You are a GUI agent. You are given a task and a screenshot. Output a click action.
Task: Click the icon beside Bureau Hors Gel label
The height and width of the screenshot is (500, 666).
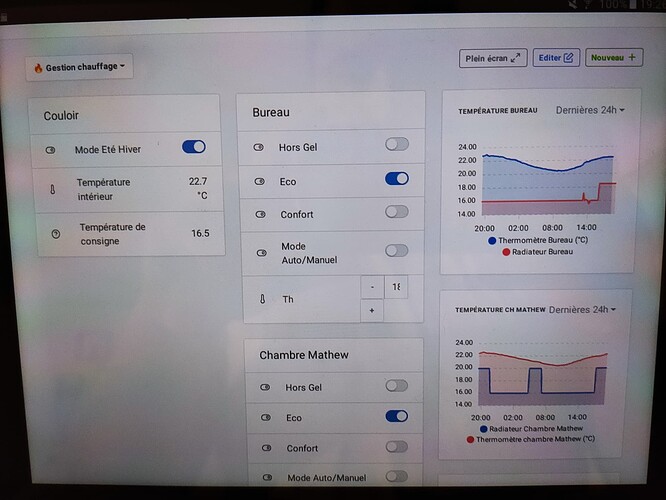(x=259, y=147)
